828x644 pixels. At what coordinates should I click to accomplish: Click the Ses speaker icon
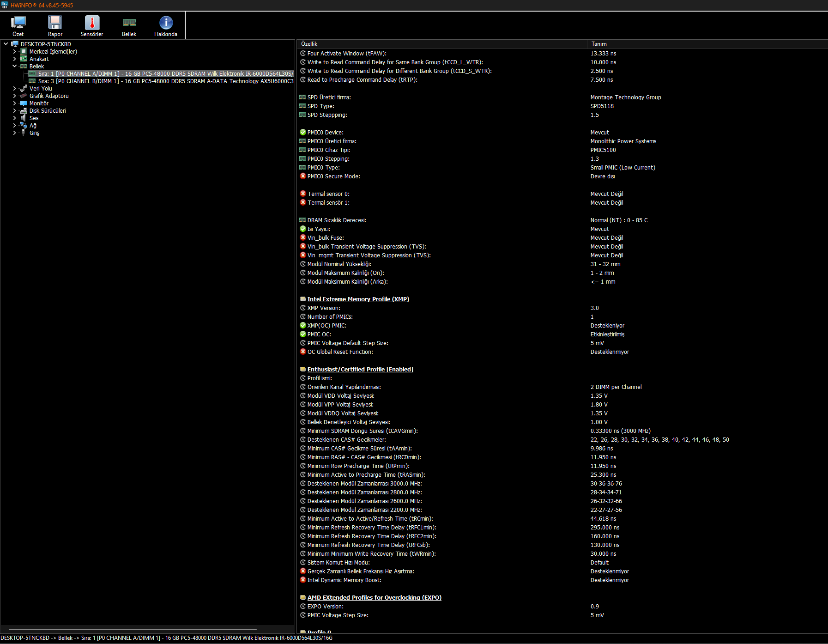[23, 118]
